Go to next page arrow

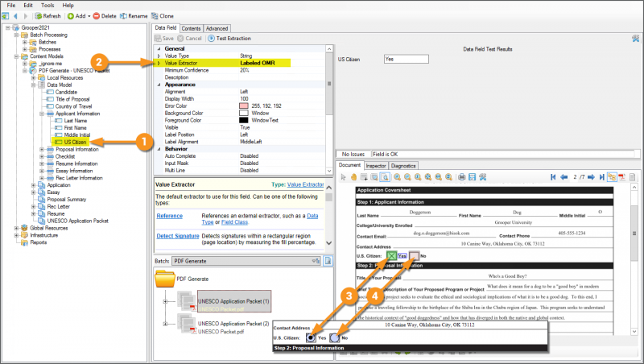(591, 177)
